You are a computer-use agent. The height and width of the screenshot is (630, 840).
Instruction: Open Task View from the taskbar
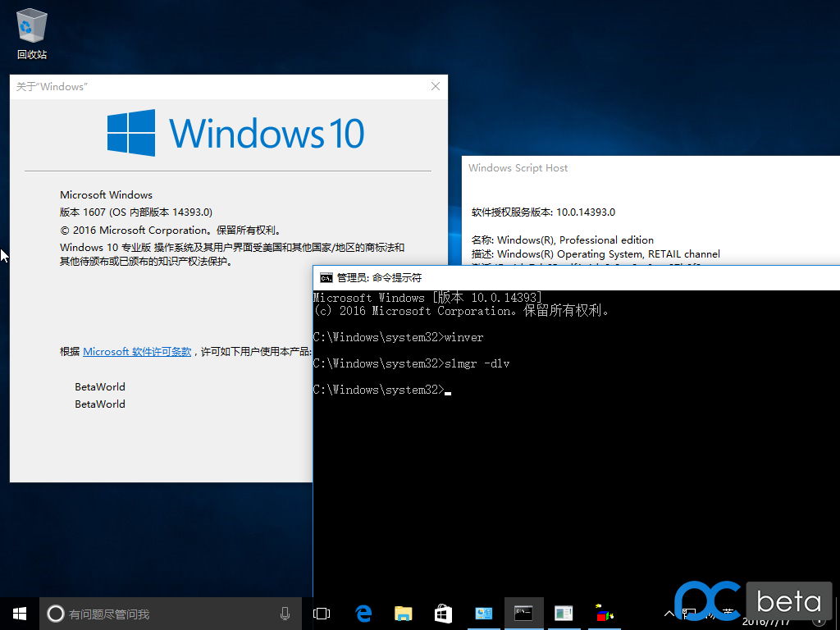[322, 614]
